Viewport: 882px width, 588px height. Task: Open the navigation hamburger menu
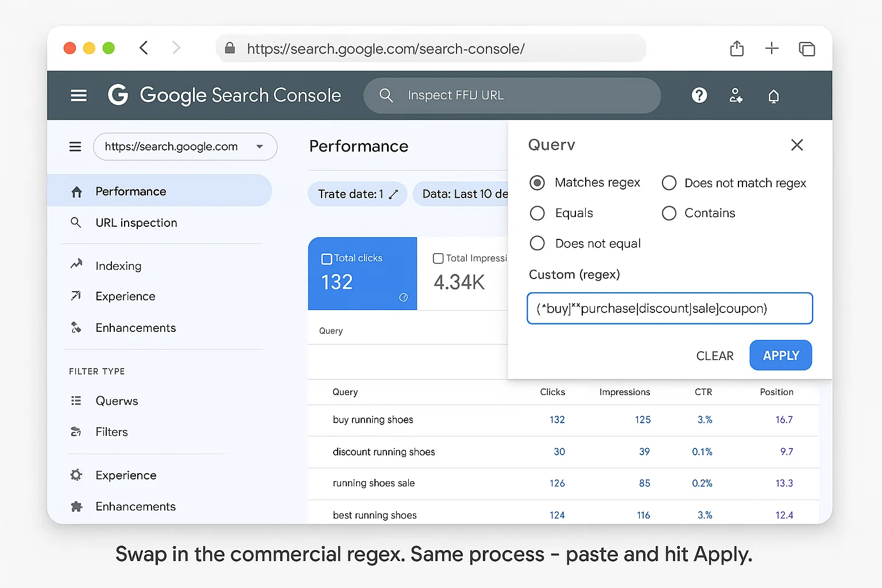click(78, 95)
